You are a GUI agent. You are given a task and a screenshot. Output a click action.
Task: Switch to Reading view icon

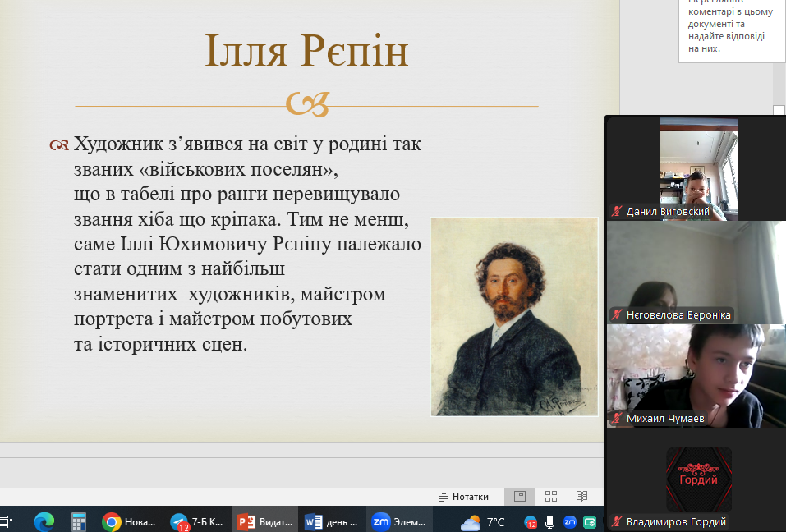[x=581, y=497]
